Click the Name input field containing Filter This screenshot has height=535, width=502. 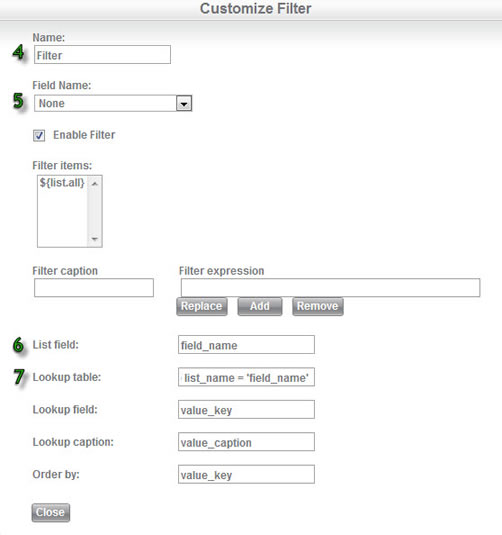(102, 55)
